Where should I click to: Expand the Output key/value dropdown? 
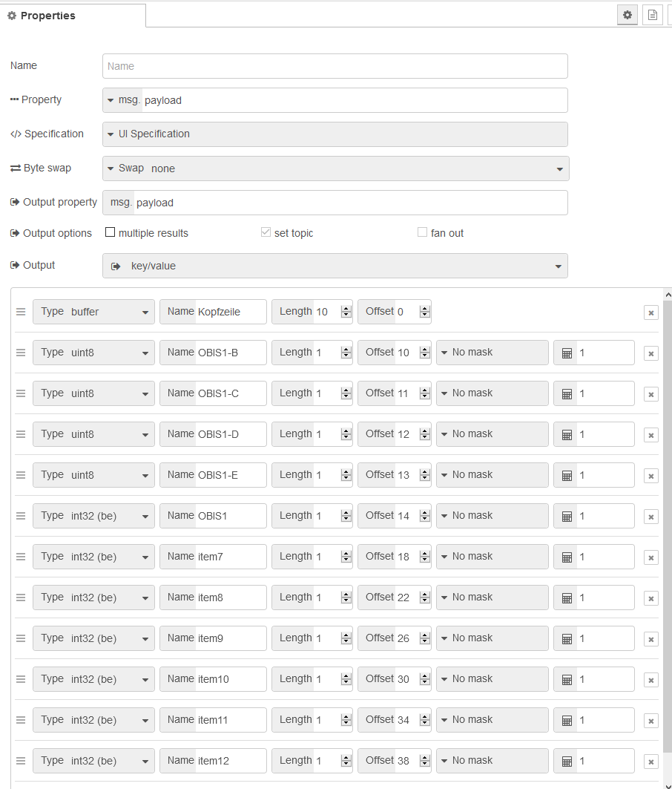[335, 266]
